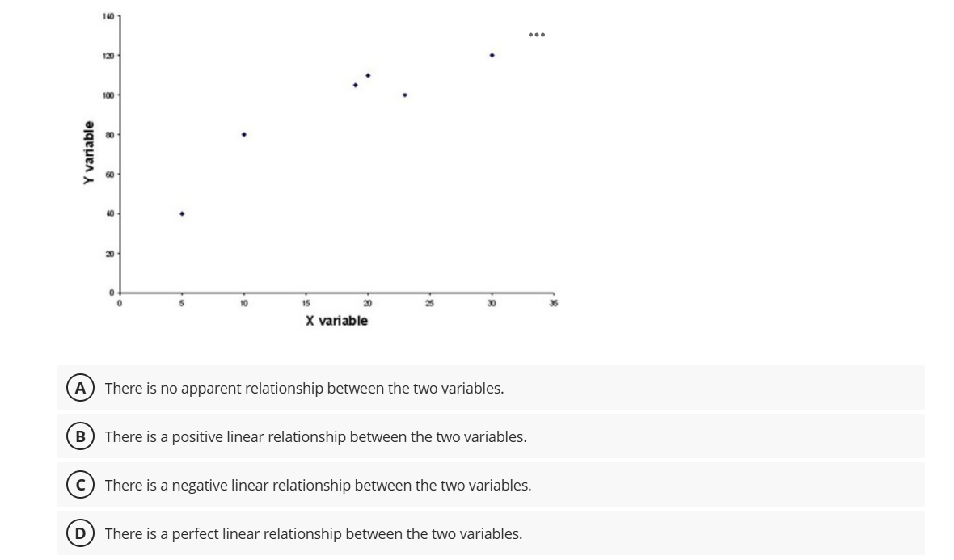The height and width of the screenshot is (560, 954).
Task: Click the 35 value on the X axis
Action: click(x=553, y=301)
